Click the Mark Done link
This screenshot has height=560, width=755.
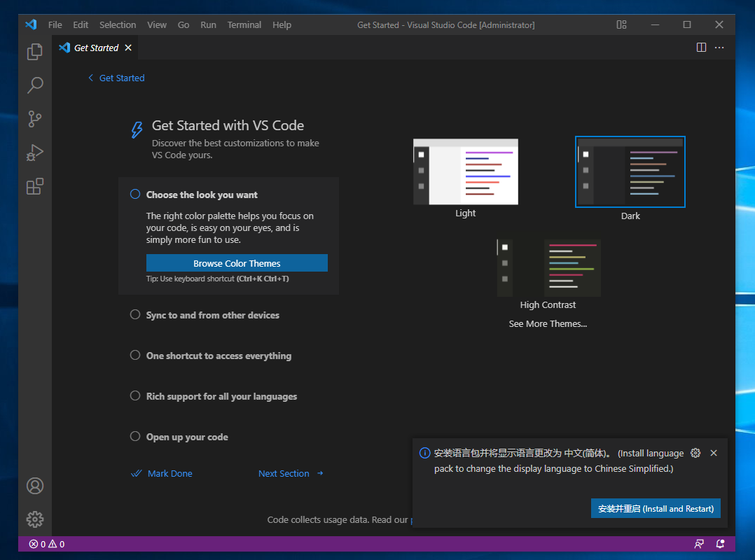pyautogui.click(x=170, y=473)
